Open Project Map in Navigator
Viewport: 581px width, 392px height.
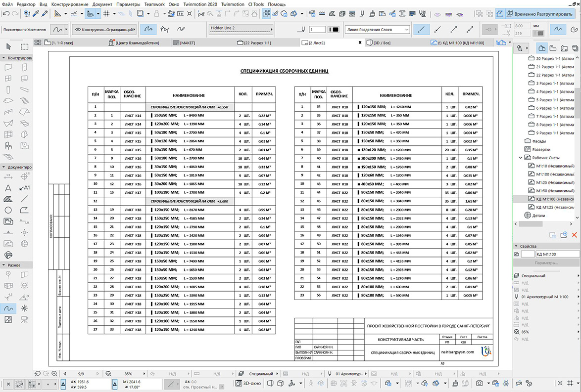542,48
